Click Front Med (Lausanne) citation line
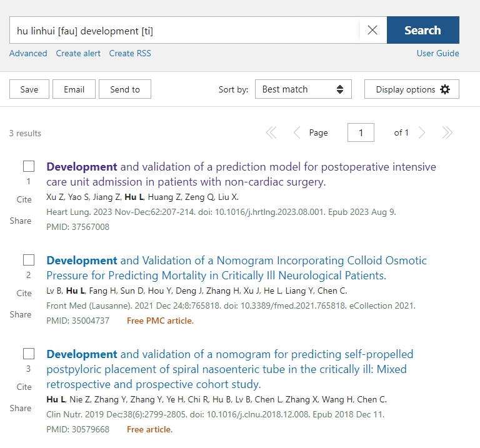 point(231,306)
